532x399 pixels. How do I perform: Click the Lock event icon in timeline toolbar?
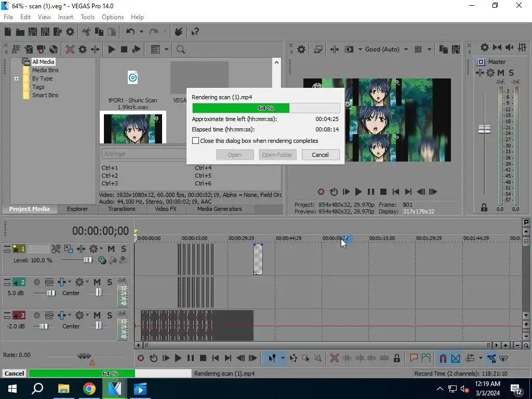click(396, 358)
